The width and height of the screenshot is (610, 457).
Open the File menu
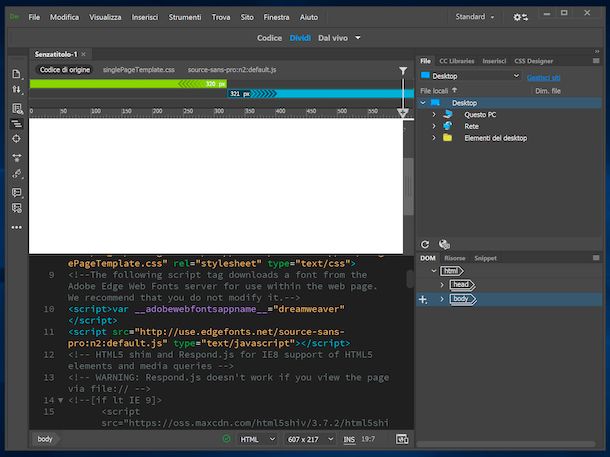(x=34, y=17)
